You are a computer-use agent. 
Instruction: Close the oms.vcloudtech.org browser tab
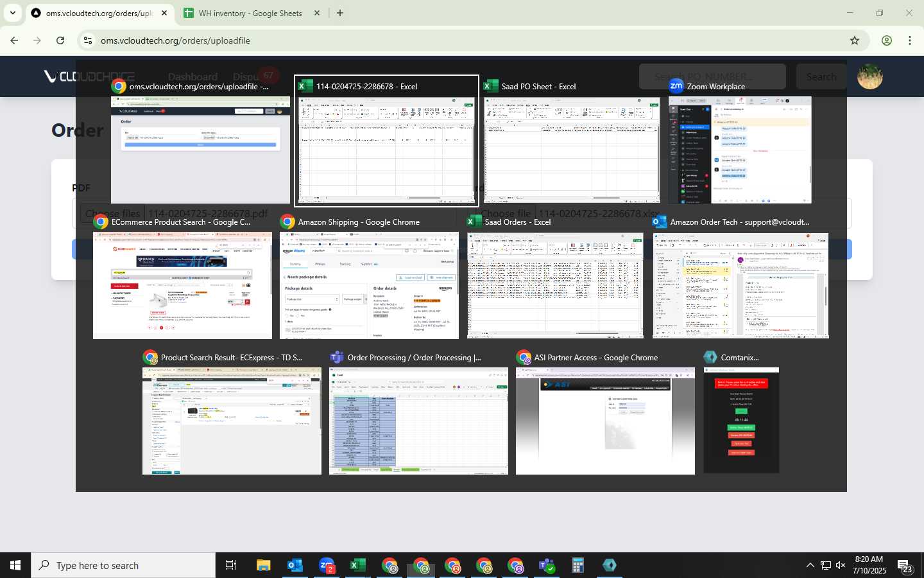(x=164, y=13)
